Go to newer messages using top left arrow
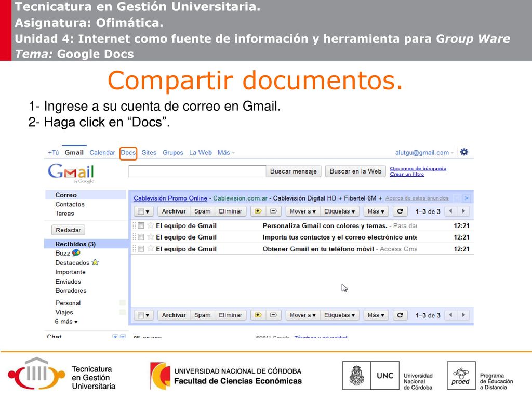This screenshot has height=399, width=532. [x=450, y=211]
